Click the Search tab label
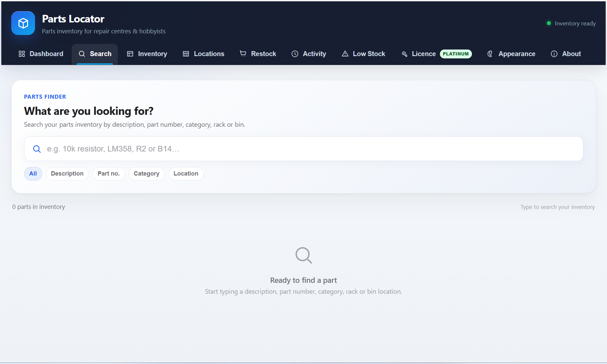Viewport: 607px width, 364px height. click(101, 54)
